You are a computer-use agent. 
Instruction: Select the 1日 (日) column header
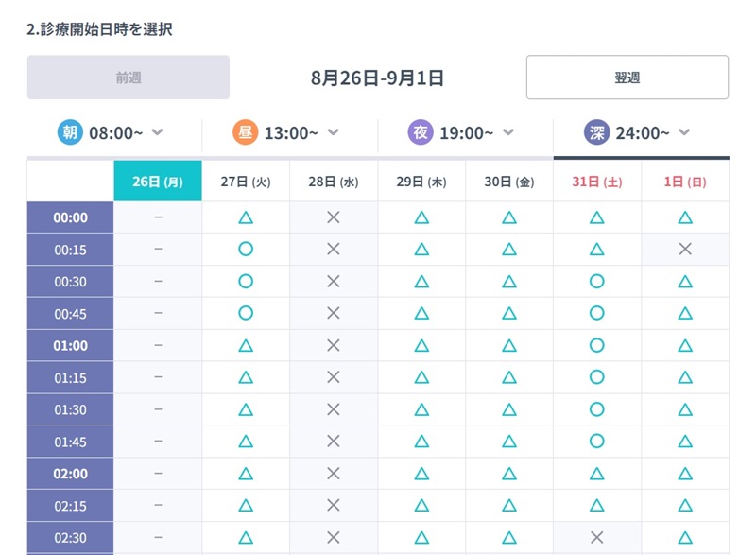pyautogui.click(x=685, y=182)
